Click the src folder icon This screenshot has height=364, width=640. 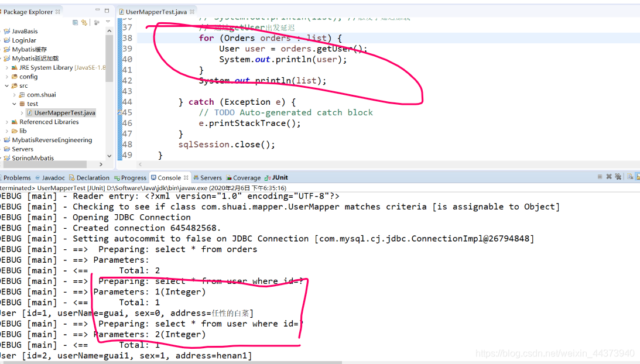click(x=15, y=85)
